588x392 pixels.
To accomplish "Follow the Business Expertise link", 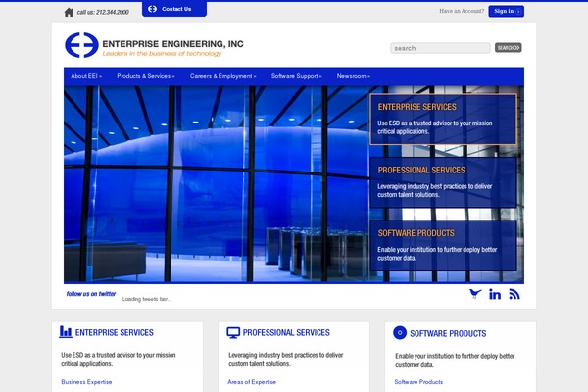I will click(86, 382).
